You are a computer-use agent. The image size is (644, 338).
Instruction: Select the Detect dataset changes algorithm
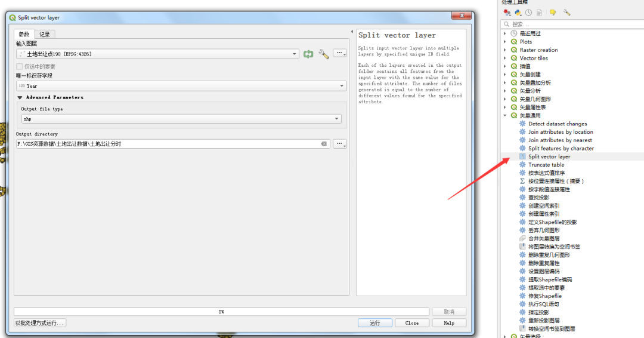click(x=558, y=124)
